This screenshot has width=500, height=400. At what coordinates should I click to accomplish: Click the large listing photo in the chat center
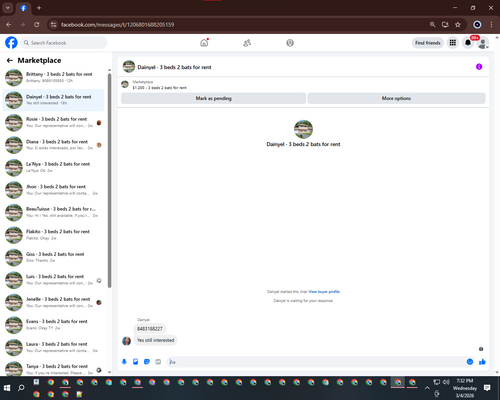303,129
